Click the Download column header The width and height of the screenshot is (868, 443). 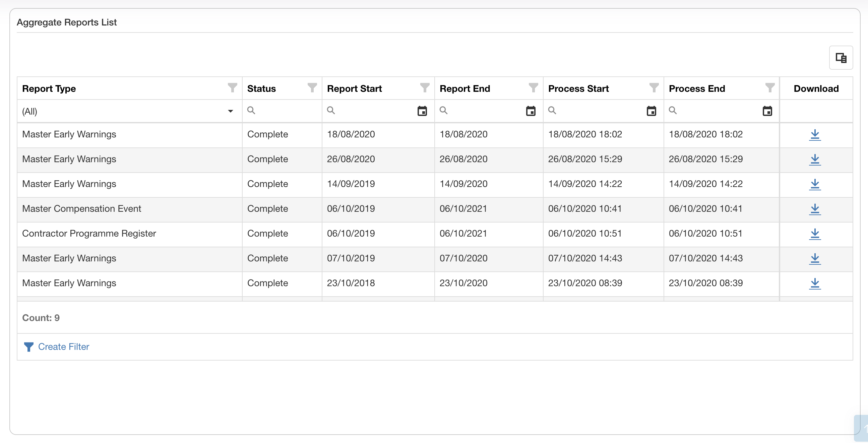point(816,88)
